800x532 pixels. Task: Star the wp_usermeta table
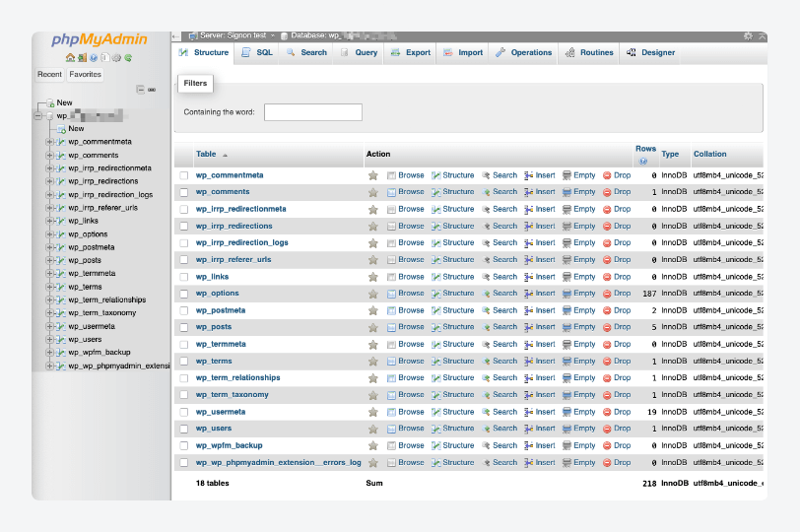pyautogui.click(x=373, y=412)
